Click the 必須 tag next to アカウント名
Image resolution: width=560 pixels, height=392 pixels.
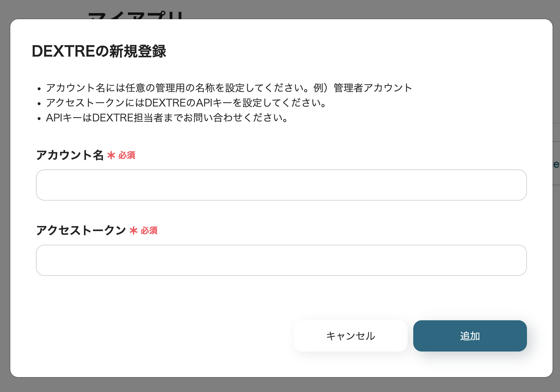pos(127,156)
